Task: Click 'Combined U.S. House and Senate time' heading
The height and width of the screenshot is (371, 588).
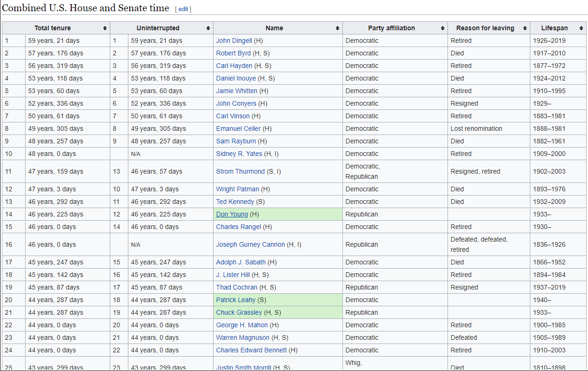Action: tap(86, 8)
